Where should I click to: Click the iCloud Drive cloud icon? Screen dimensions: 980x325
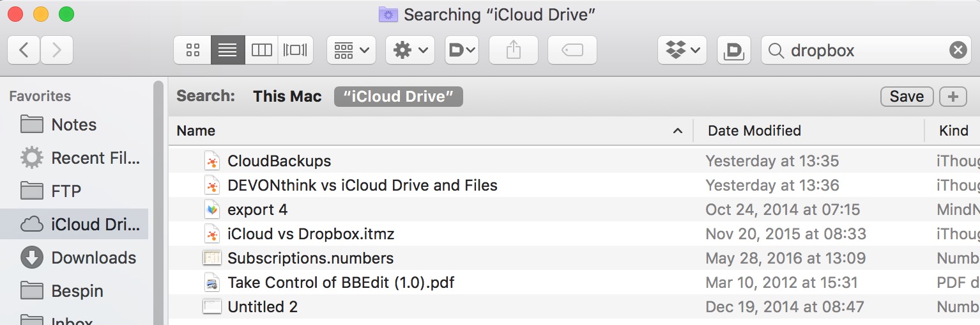coord(32,225)
